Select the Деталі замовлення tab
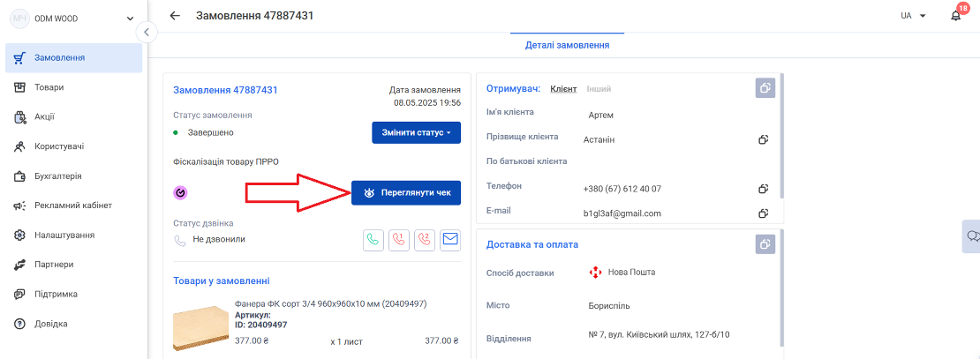980x359 pixels. [x=567, y=46]
